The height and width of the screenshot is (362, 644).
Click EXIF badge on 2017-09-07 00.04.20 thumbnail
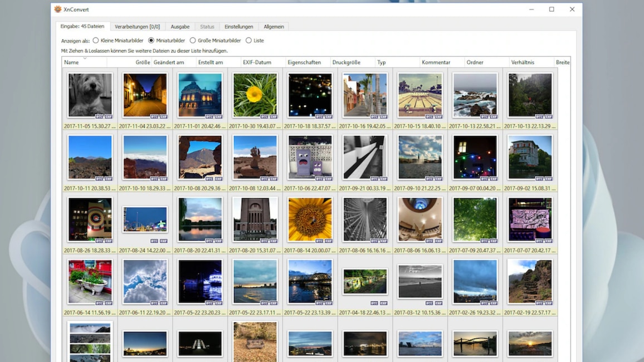pos(494,179)
